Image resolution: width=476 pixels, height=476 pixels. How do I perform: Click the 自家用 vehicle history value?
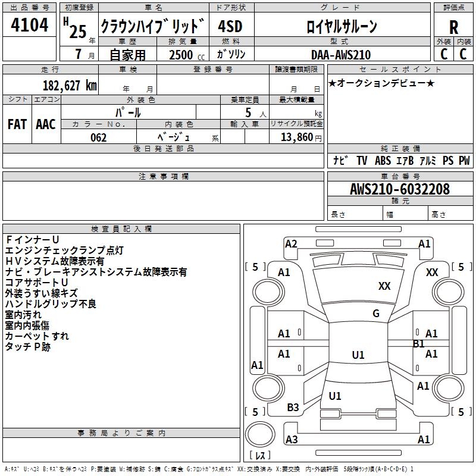pyautogui.click(x=127, y=55)
